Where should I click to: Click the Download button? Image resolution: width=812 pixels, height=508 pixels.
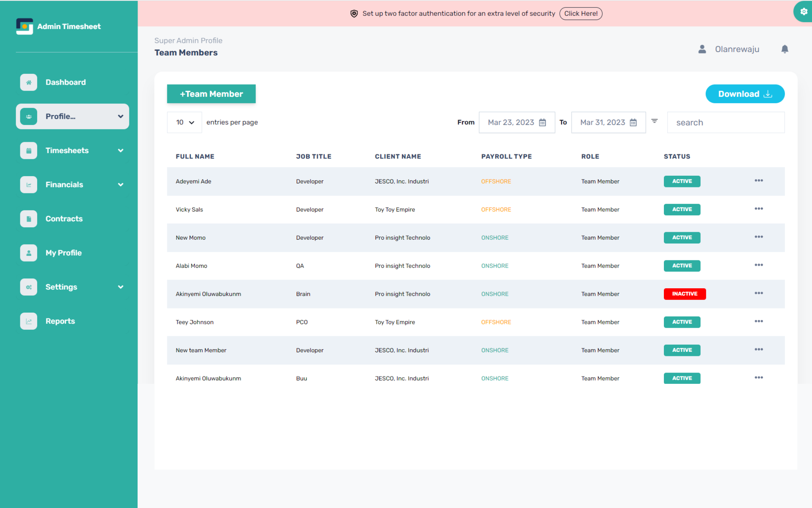coord(745,94)
